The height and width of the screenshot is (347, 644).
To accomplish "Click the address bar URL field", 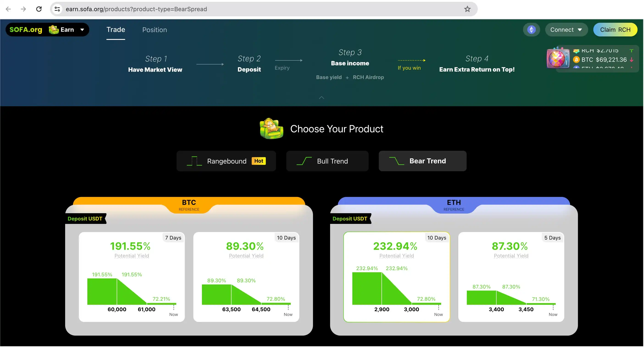I will (x=264, y=9).
